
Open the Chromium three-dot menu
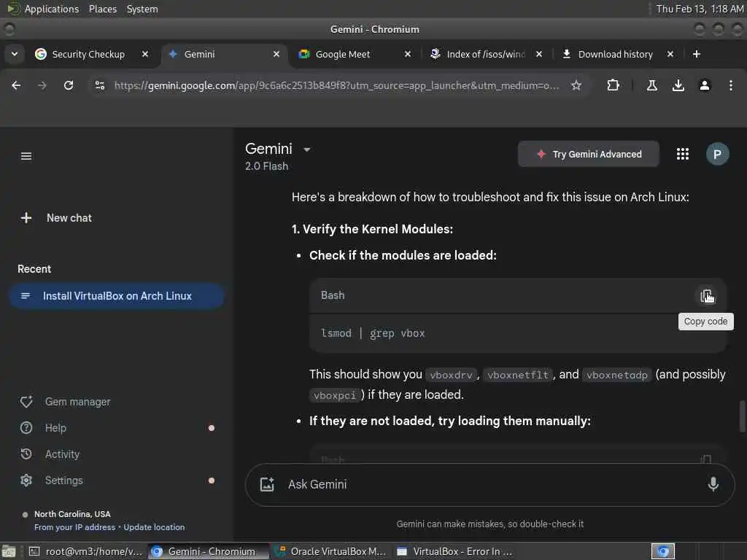[x=731, y=85]
